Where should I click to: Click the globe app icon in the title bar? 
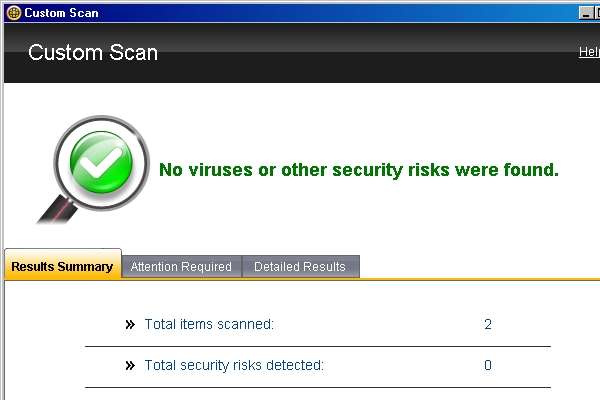pos(14,13)
